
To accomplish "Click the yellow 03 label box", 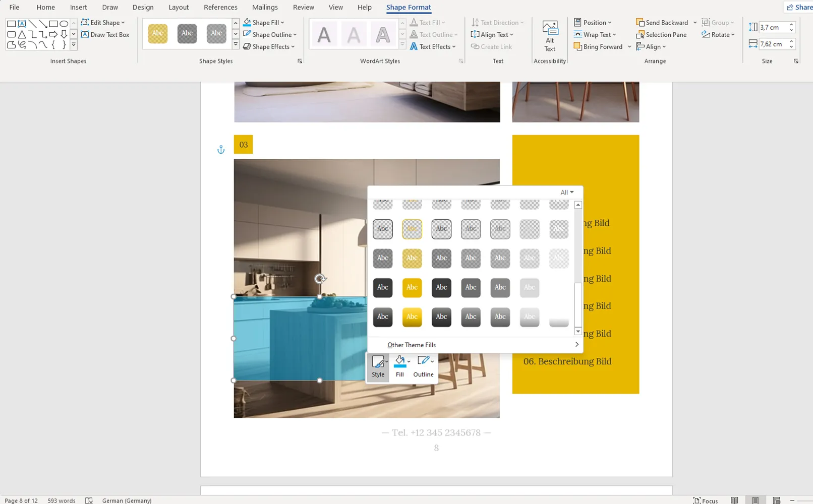I will tap(243, 145).
